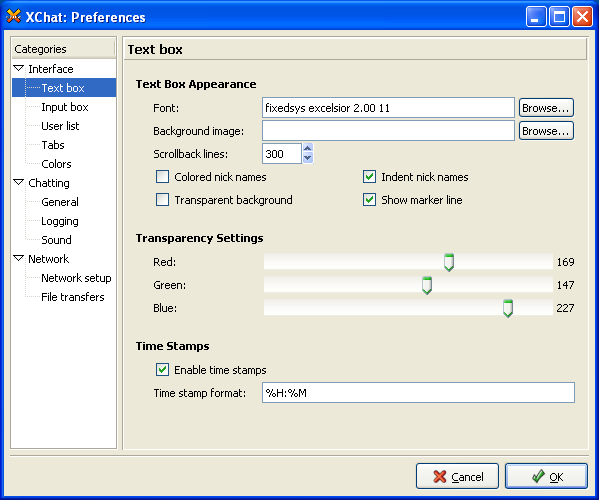Click the Scrollback lines field

pos(282,154)
